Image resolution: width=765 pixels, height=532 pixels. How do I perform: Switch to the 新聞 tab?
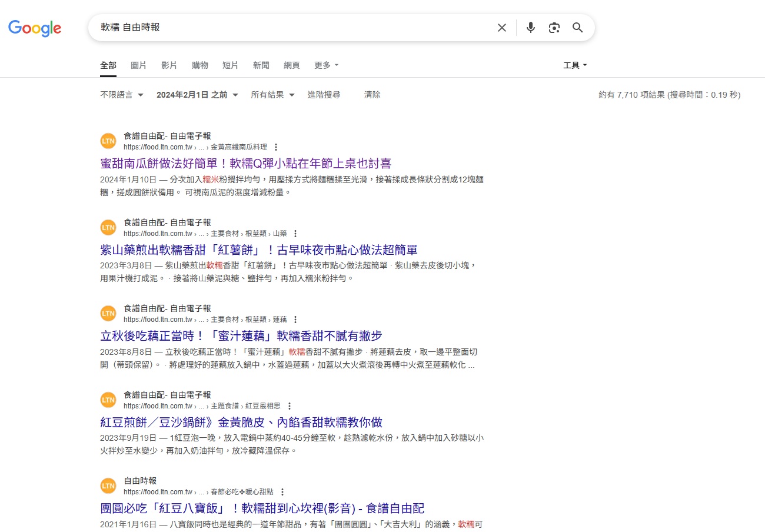261,65
